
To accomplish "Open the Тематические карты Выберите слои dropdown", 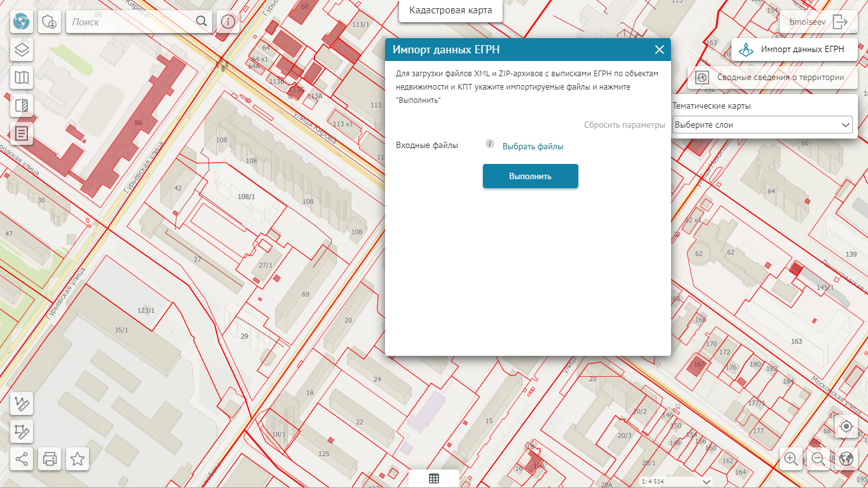I will pyautogui.click(x=763, y=125).
